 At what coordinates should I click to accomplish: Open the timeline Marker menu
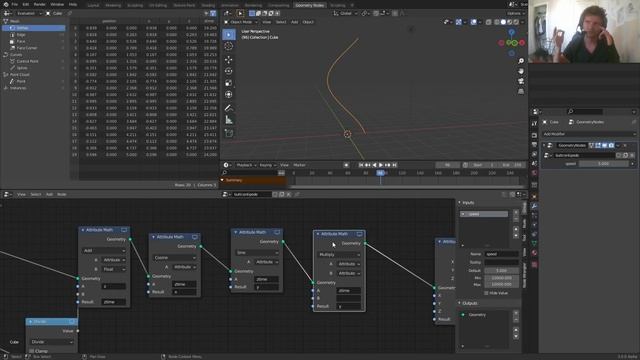tap(299, 165)
